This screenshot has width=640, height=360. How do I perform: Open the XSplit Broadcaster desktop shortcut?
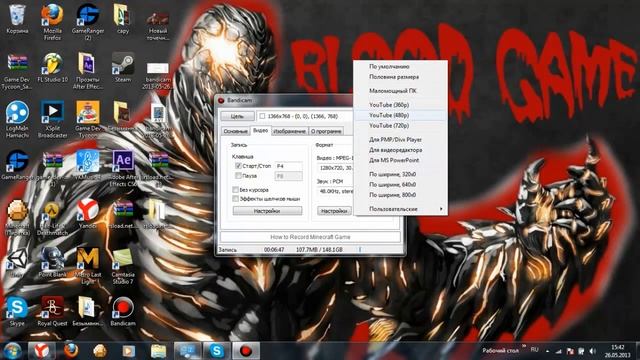click(x=52, y=119)
